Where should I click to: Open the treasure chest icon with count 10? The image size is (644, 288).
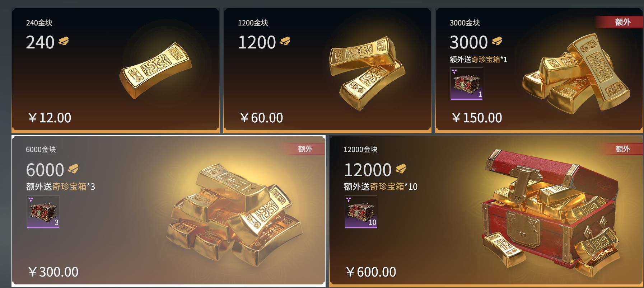click(361, 212)
